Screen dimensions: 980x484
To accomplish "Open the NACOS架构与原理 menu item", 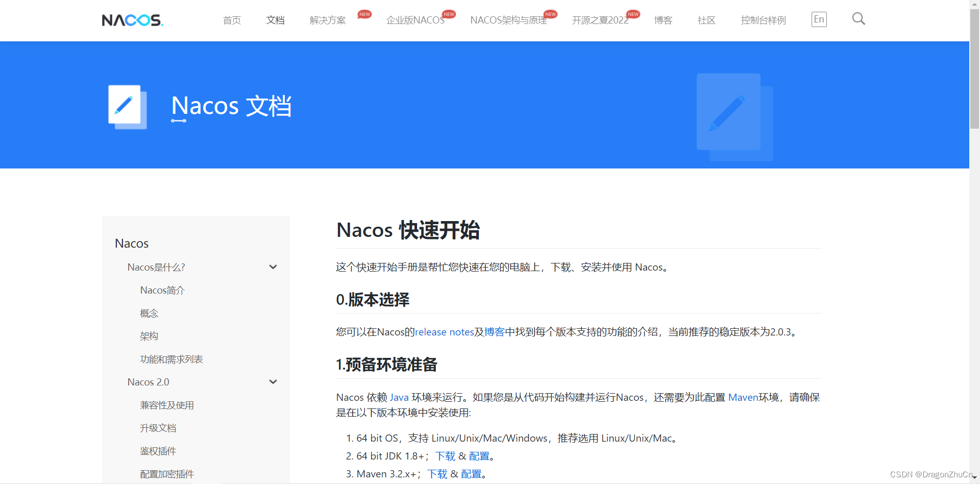I will (x=508, y=20).
